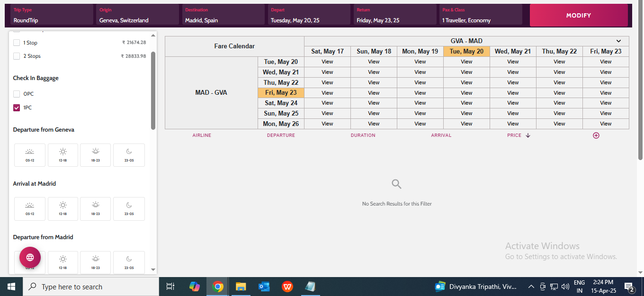Tick the 1 Stop filter checkbox
Screen dimensions: 644x296
tap(17, 43)
